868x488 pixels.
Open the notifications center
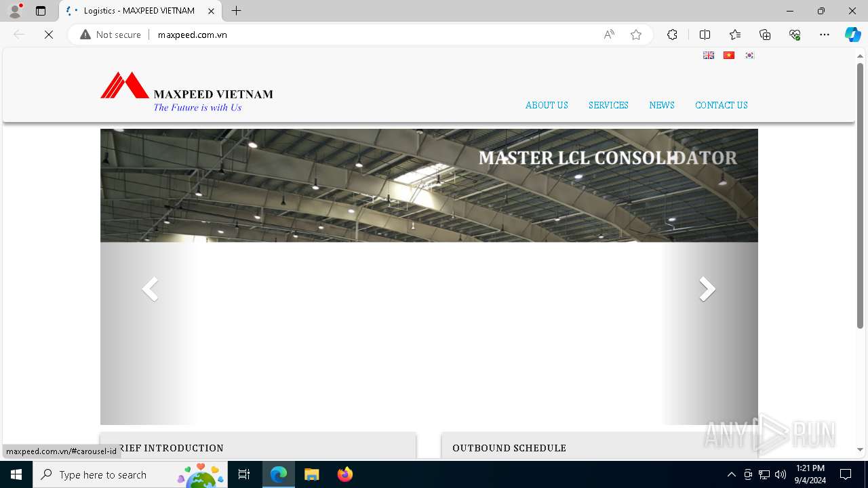point(846,474)
